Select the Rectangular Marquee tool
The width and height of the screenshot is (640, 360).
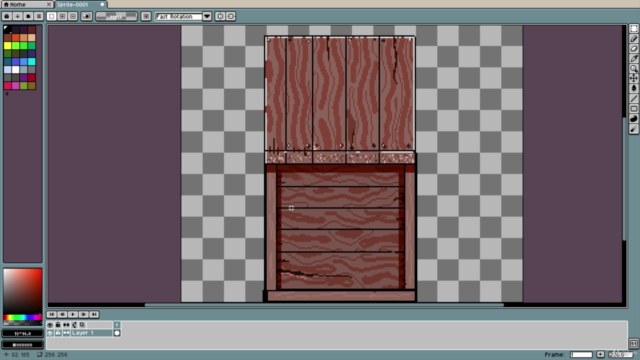tap(633, 29)
